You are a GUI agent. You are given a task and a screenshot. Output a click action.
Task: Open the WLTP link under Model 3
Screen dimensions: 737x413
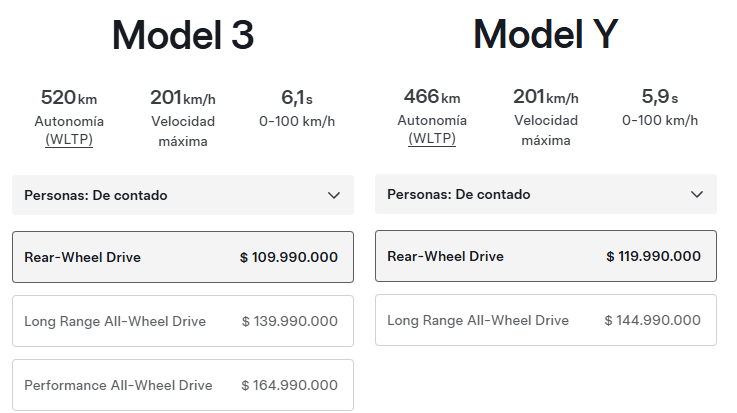point(69,139)
